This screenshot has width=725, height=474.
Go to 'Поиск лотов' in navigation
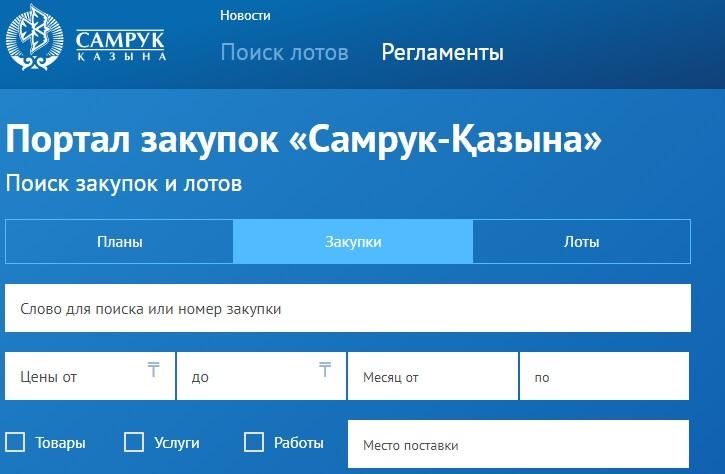click(x=284, y=52)
